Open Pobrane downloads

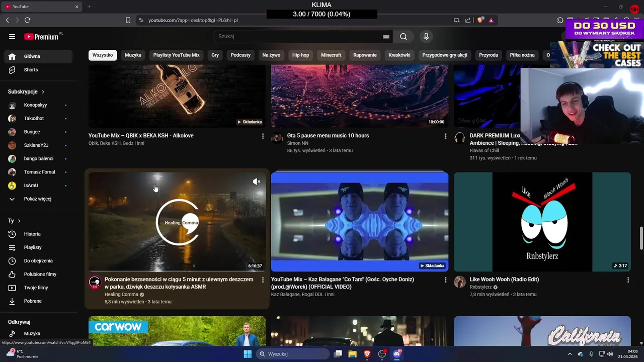(x=39, y=301)
